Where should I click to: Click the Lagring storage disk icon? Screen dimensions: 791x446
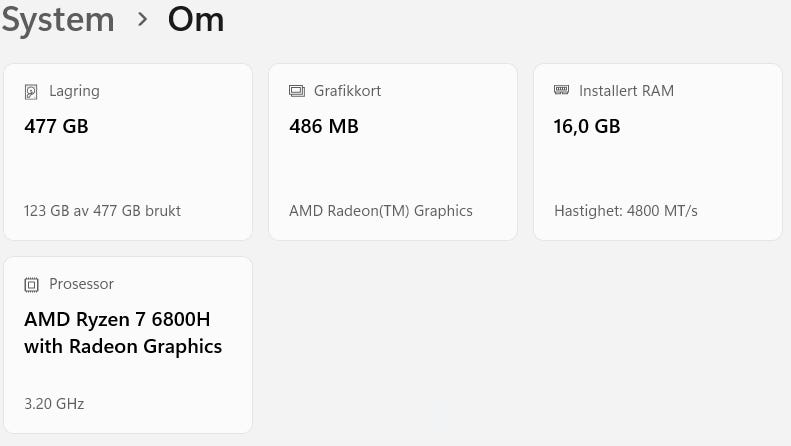click(x=31, y=91)
